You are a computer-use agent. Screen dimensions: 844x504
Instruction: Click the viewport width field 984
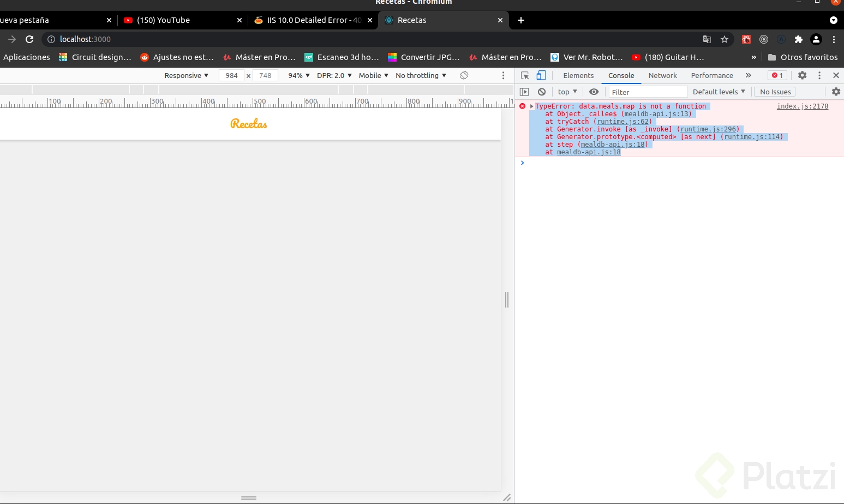tap(232, 75)
